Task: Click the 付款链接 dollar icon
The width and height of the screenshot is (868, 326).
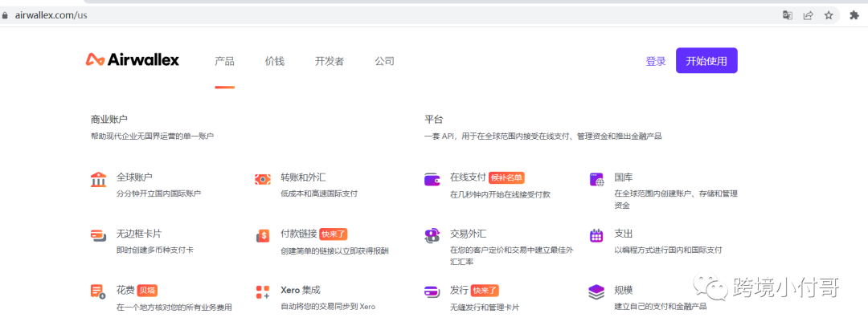Action: click(x=262, y=236)
